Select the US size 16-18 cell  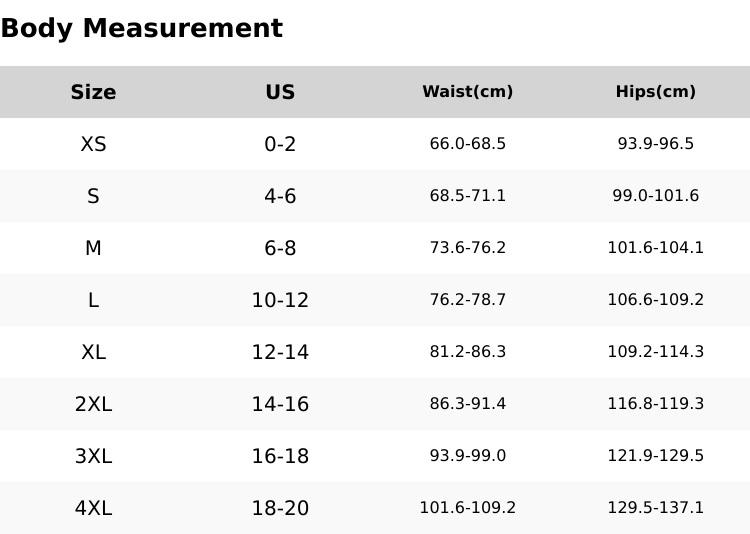(x=280, y=456)
